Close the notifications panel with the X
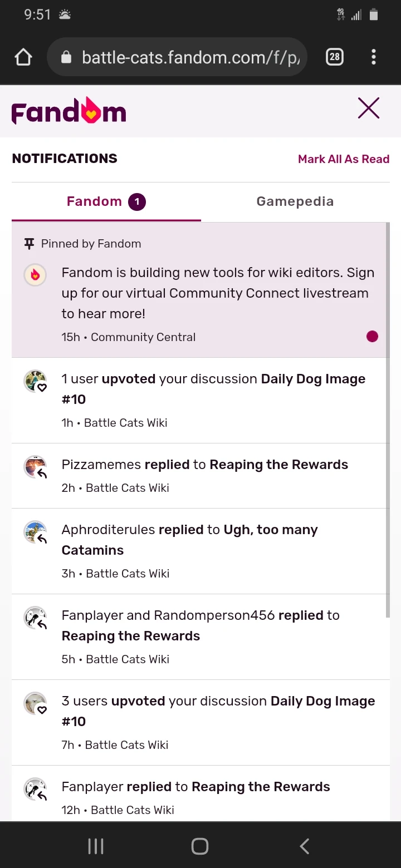Image resolution: width=401 pixels, height=868 pixels. tap(368, 108)
